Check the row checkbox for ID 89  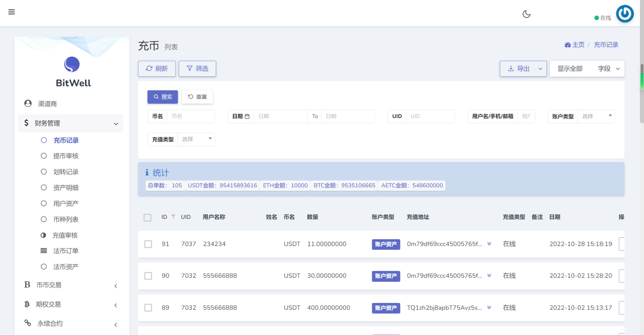click(x=148, y=308)
